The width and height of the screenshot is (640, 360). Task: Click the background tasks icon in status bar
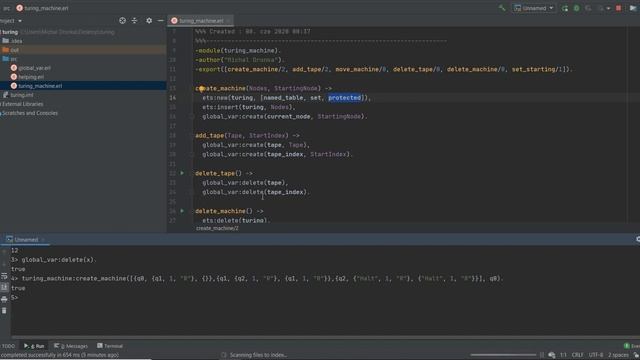click(552, 355)
